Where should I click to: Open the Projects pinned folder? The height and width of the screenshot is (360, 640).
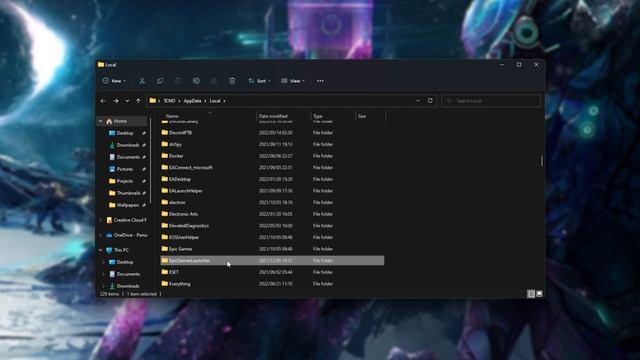[x=125, y=181]
